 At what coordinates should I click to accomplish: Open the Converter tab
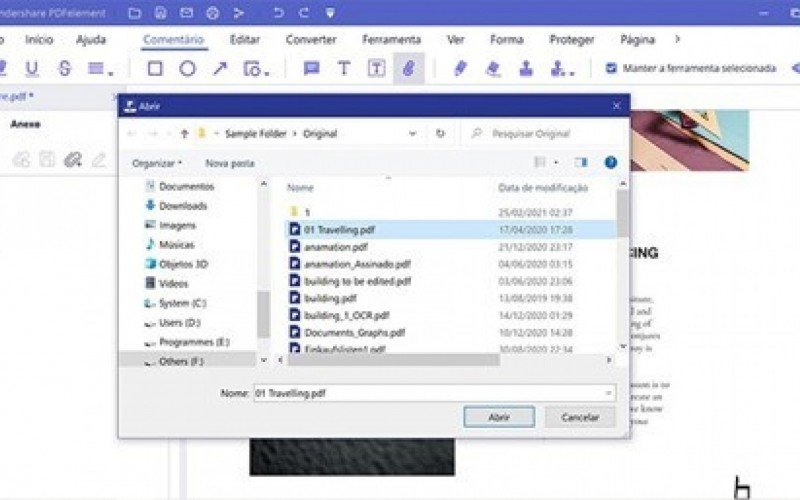(x=311, y=40)
